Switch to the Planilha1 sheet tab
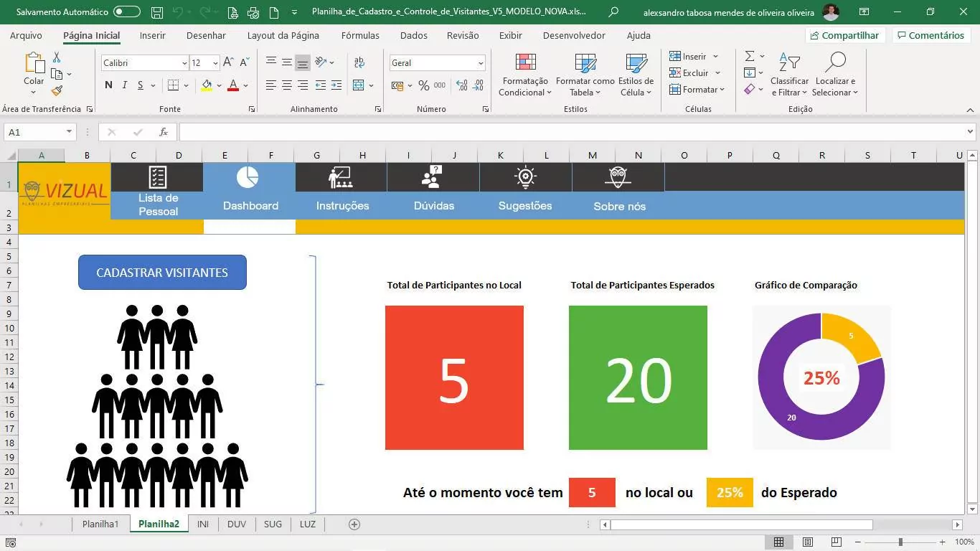This screenshot has height=551, width=980. (100, 524)
